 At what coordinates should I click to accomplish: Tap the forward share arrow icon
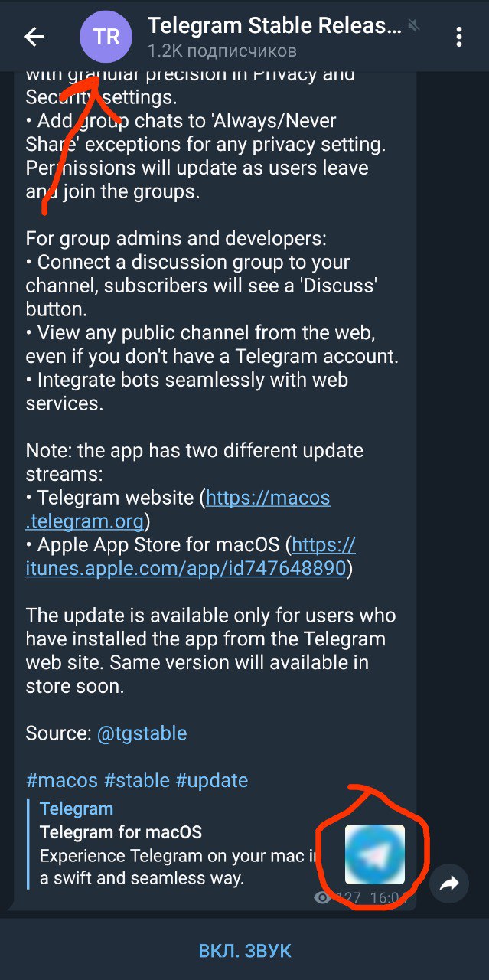pos(449,884)
